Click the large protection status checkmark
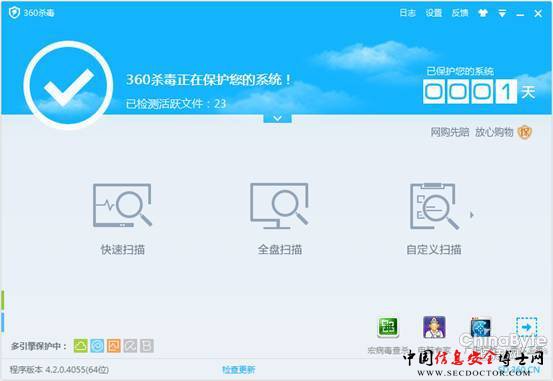553x381 pixels. point(68,85)
